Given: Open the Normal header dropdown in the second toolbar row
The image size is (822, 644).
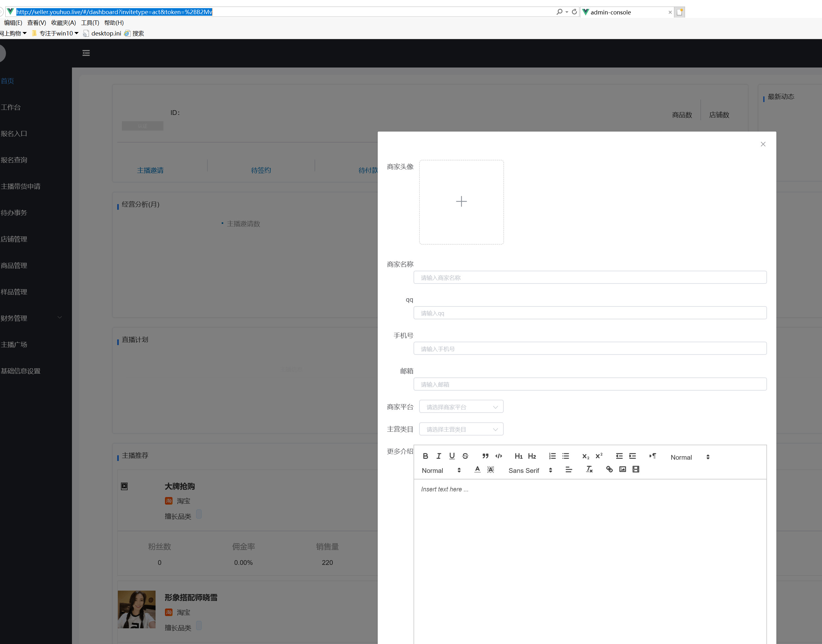Looking at the screenshot, I should click(x=441, y=470).
